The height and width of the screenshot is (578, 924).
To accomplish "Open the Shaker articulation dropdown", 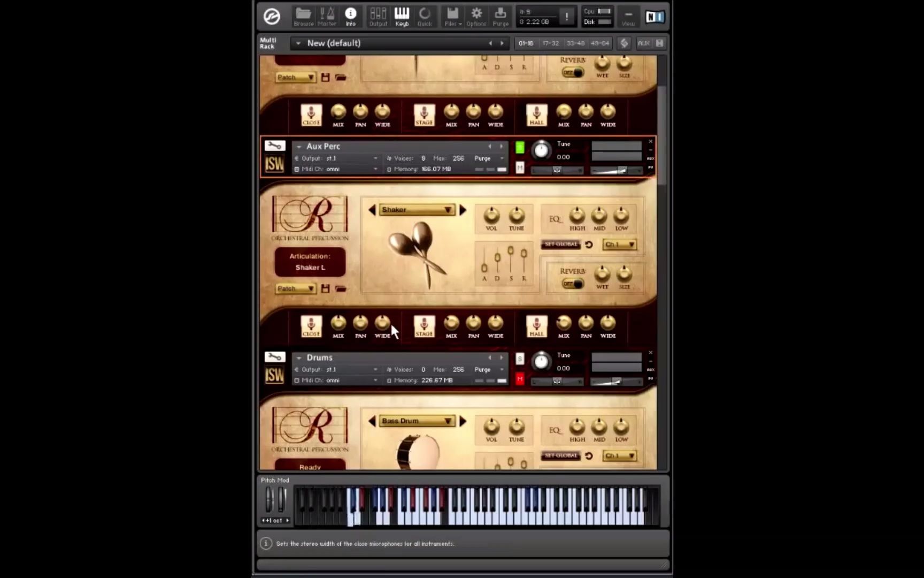I will 417,209.
